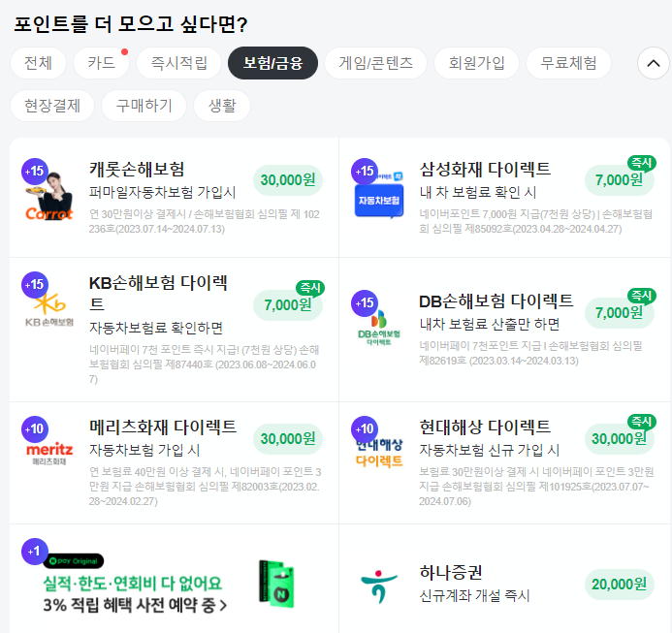This screenshot has height=633, width=672.
Task: Click 자동차보험료 확인하면 text
Action: pyautogui.click(x=156, y=328)
